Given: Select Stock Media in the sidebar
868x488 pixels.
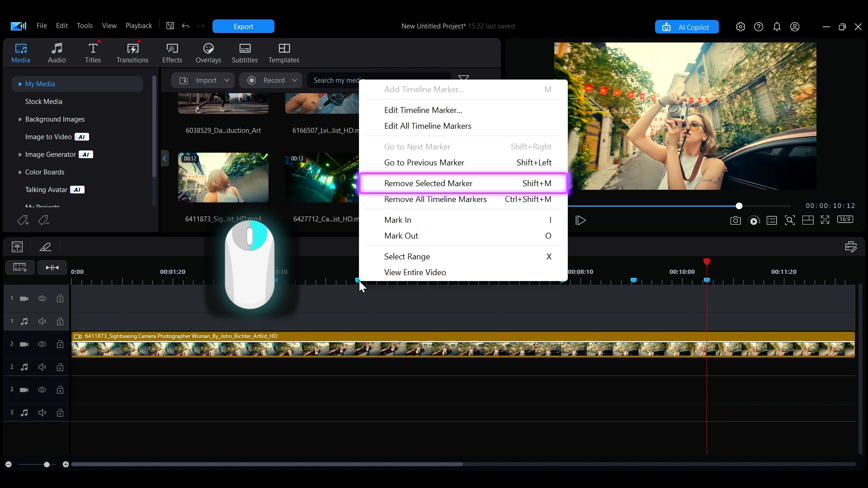Looking at the screenshot, I should [x=44, y=102].
